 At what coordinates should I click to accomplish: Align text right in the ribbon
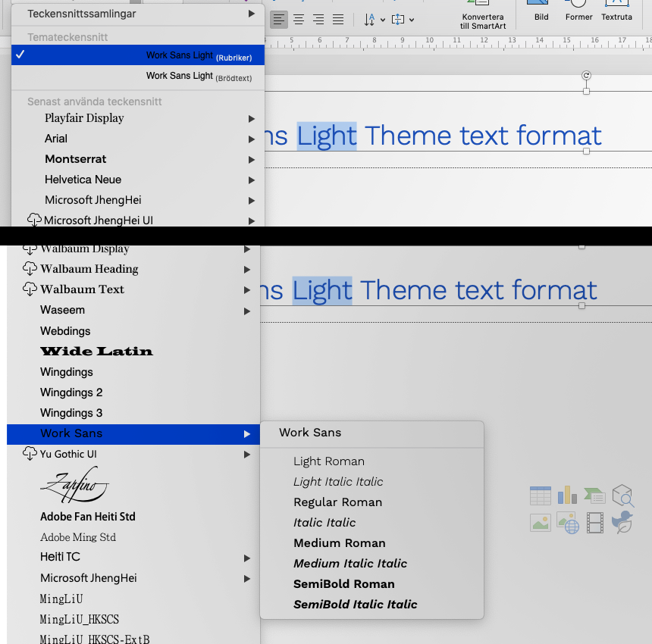(318, 19)
